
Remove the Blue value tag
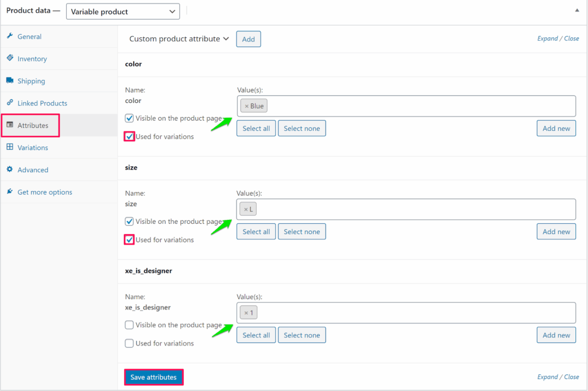click(247, 106)
